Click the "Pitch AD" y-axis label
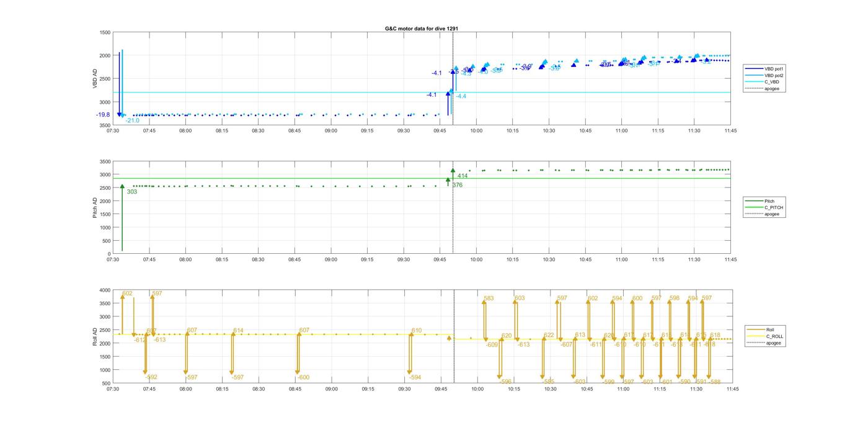 95,207
